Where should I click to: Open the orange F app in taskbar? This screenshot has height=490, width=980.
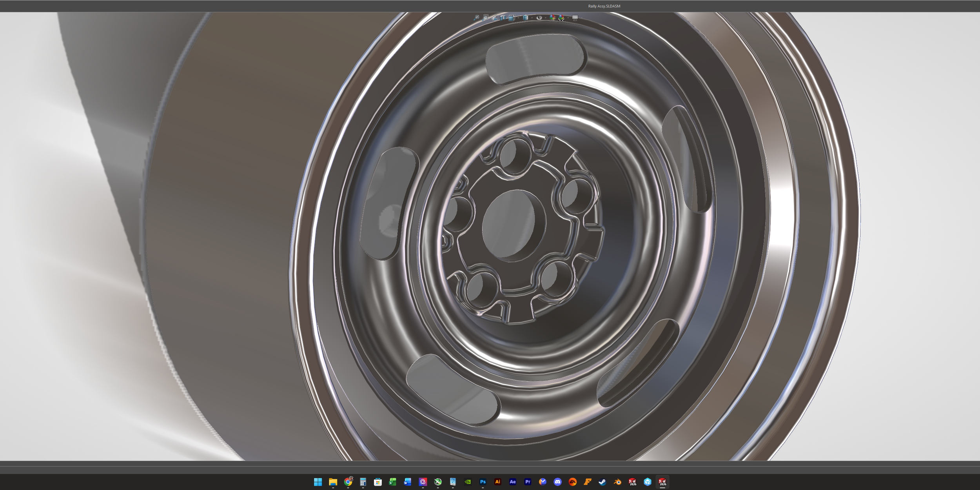[x=588, y=482]
